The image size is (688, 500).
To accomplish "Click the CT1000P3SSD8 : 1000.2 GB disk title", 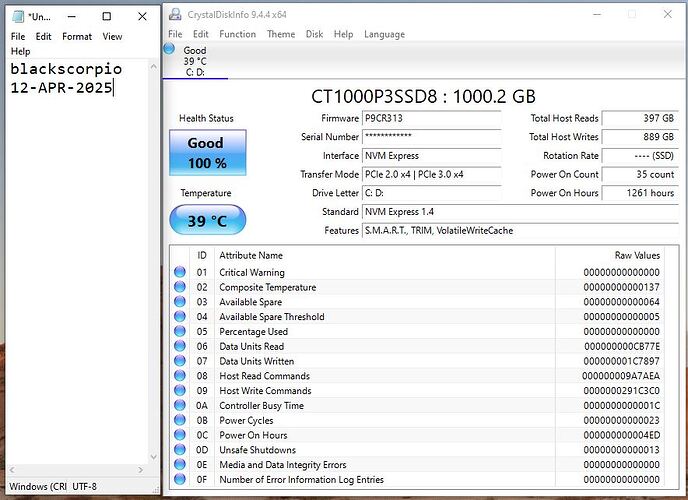I will point(423,96).
